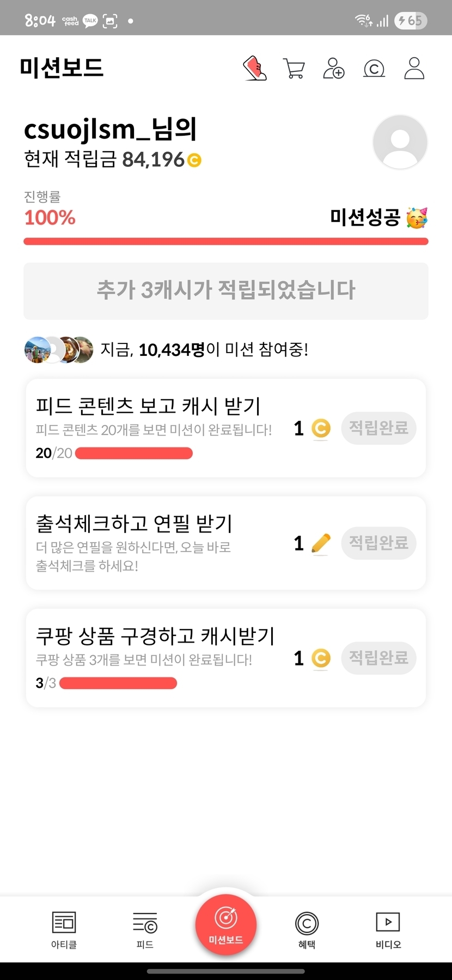This screenshot has width=452, height=980.
Task: Open the shopping cart
Action: [x=294, y=69]
